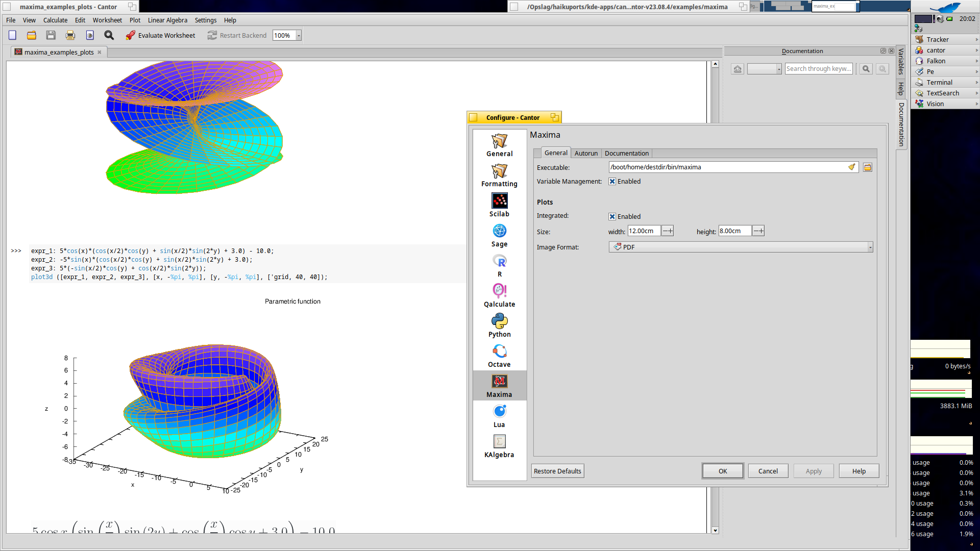The height and width of the screenshot is (551, 980).
Task: Click the Search through keywords field
Action: 819,69
